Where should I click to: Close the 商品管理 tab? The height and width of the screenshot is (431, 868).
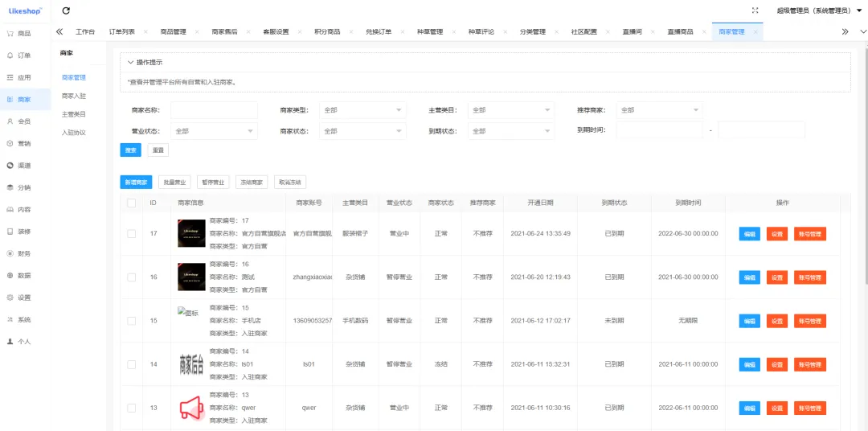click(x=197, y=31)
